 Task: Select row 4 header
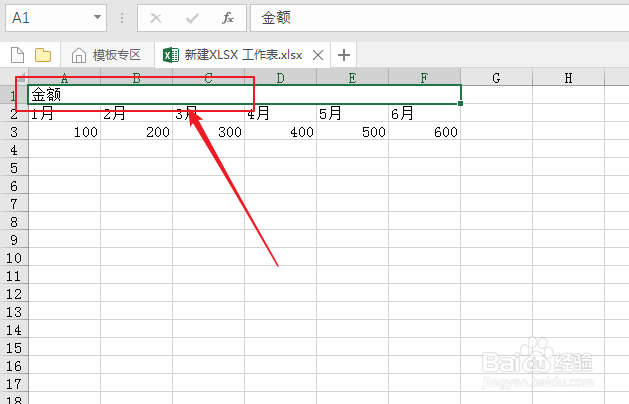(14, 150)
